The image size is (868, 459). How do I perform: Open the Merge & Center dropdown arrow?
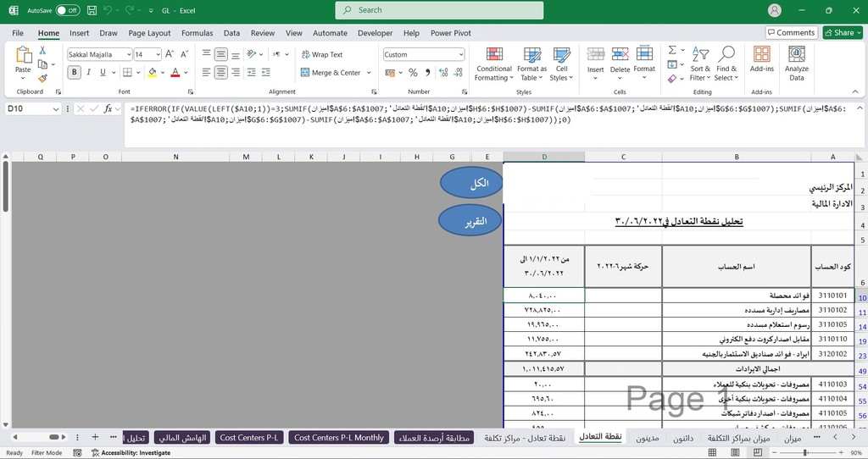(x=369, y=73)
